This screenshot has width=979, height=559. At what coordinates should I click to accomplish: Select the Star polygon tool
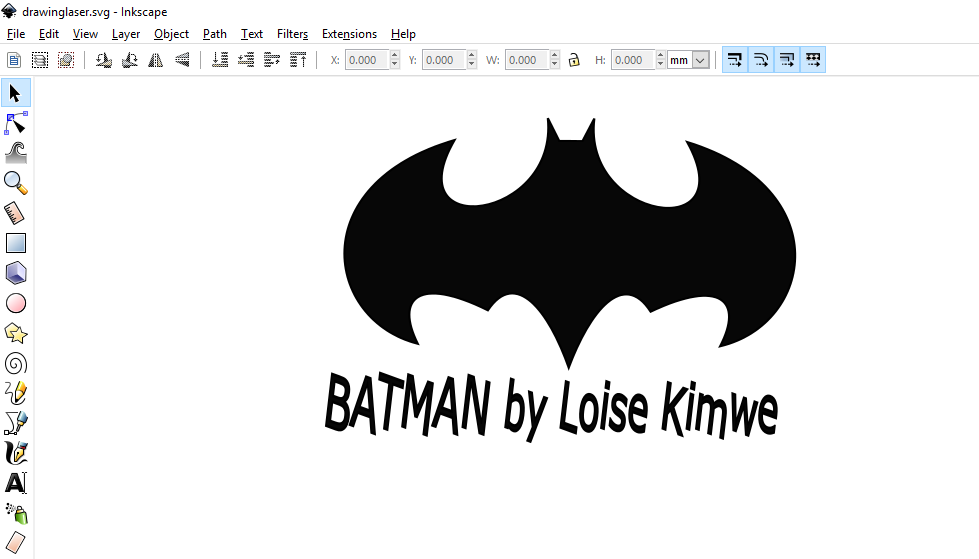click(16, 334)
